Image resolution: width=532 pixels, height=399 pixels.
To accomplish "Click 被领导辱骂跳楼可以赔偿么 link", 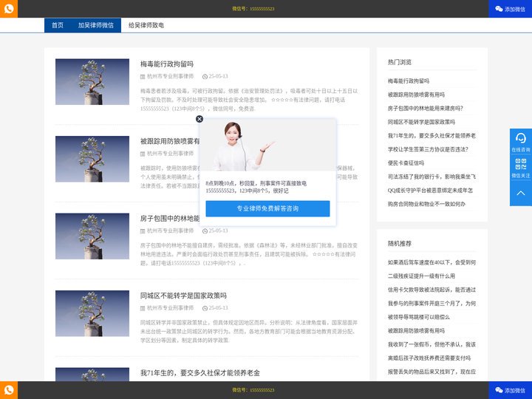I will click(x=419, y=317).
